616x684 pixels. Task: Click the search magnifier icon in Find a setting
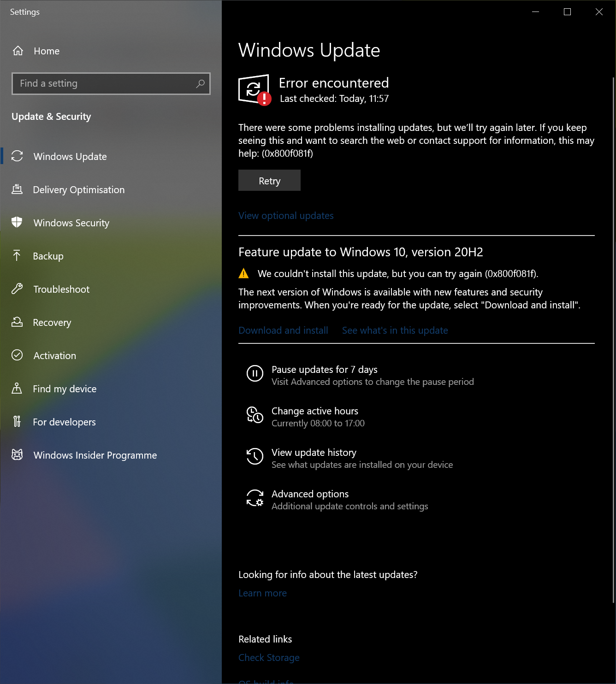click(200, 83)
